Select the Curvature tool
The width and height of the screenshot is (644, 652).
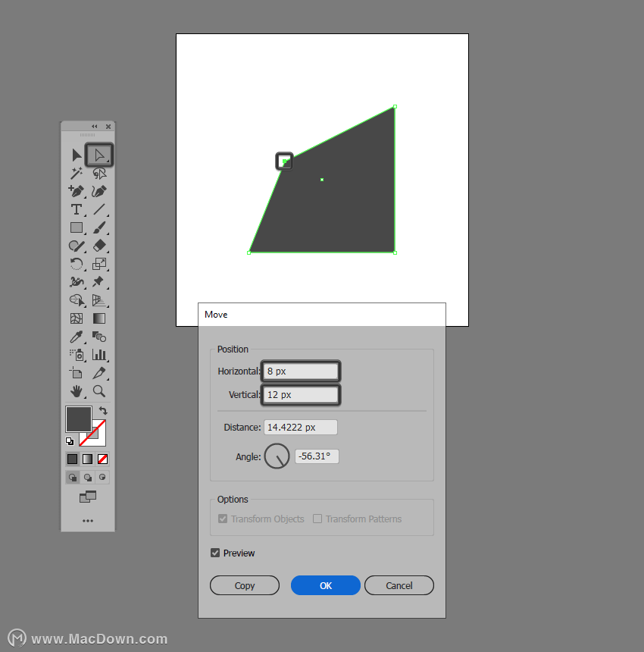click(99, 191)
